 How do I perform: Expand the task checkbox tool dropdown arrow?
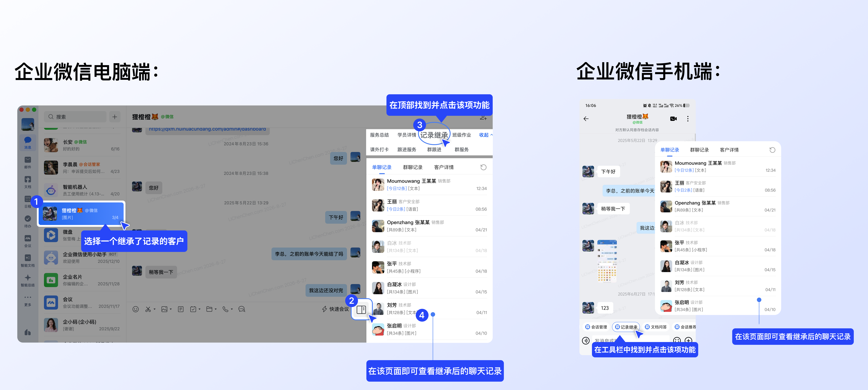point(200,309)
